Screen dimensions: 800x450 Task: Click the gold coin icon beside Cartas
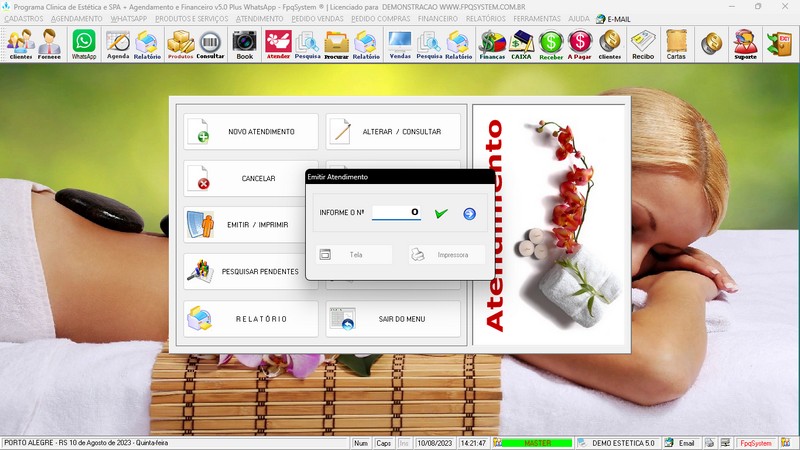(x=711, y=44)
